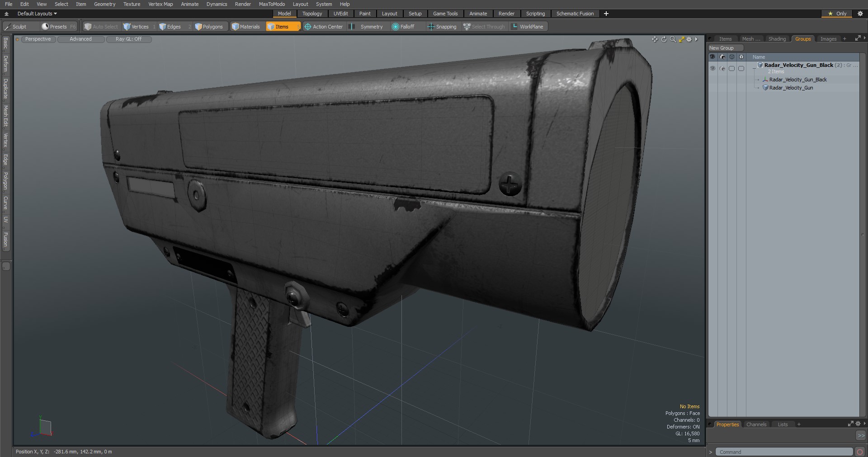This screenshot has height=457, width=868.
Task: Open the MaxToModo menu
Action: [272, 4]
